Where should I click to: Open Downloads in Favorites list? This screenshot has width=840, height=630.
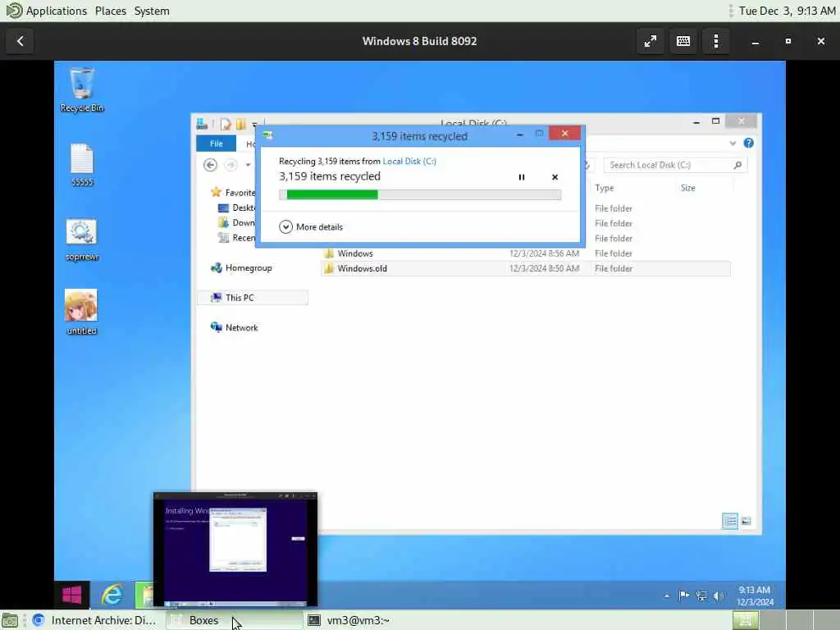coord(237,223)
